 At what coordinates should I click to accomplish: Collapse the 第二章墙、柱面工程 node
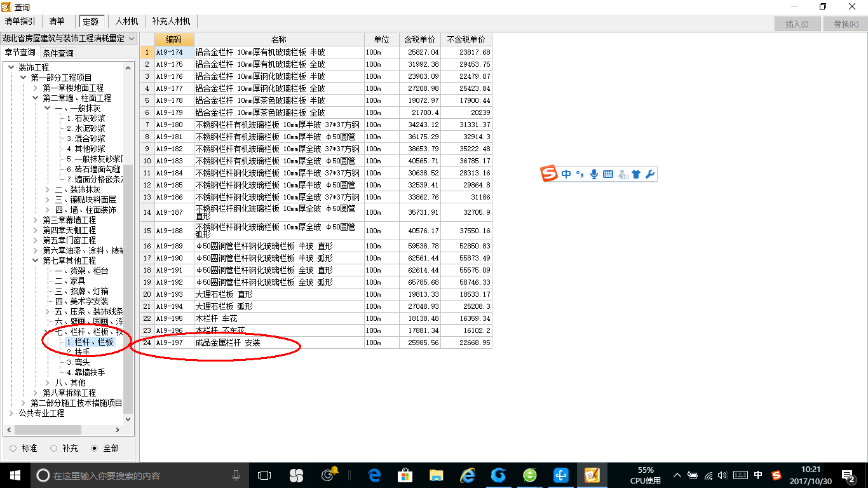click(36, 98)
